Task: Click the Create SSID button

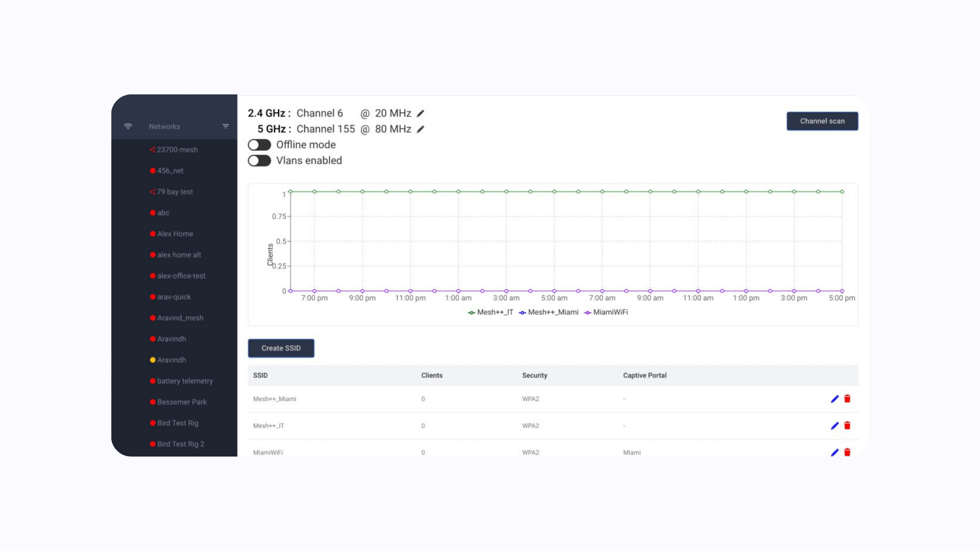Action: [281, 348]
